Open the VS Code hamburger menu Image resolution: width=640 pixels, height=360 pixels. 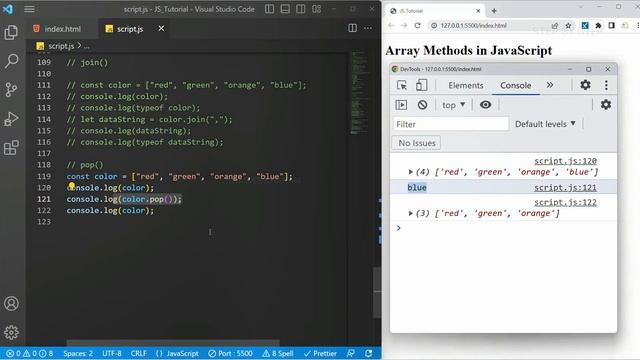29,9
